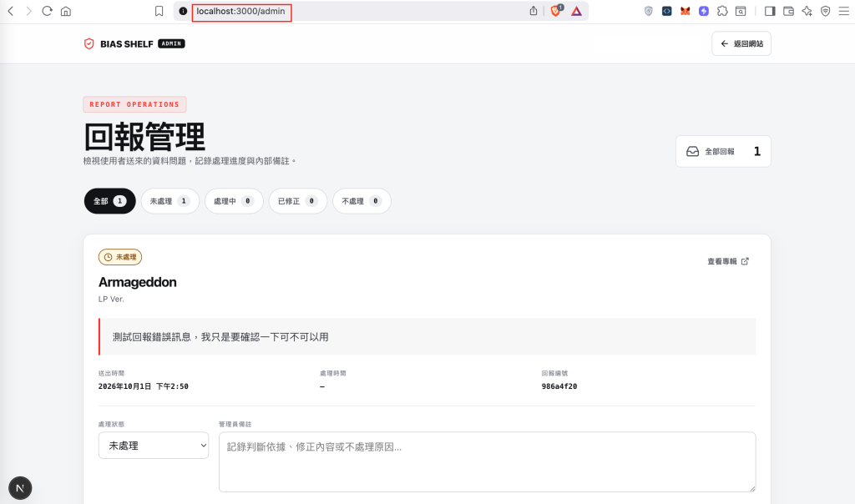Viewport: 855px width, 504px height.
Task: Open the Brave Shields lion icon
Action: tap(555, 11)
